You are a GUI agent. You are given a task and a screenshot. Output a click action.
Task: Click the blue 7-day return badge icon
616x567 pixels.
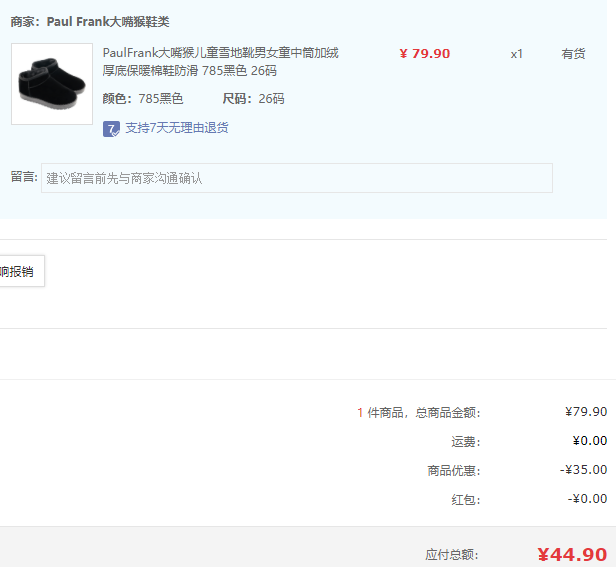(x=111, y=128)
